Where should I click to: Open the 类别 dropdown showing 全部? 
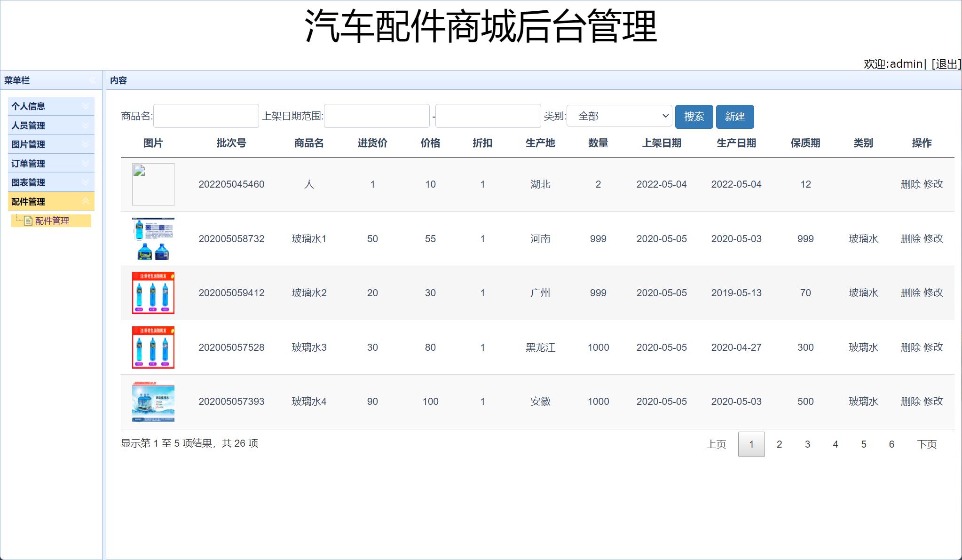point(618,116)
